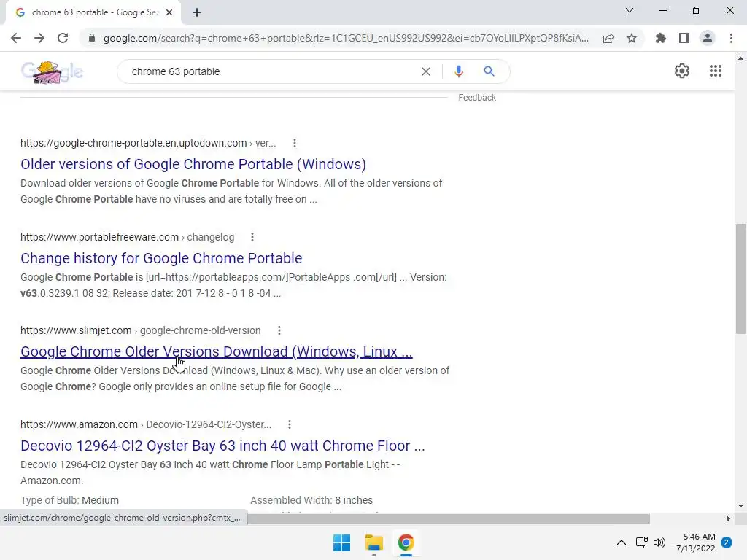The image size is (747, 560).
Task: Go forward in browser history
Action: tap(39, 38)
